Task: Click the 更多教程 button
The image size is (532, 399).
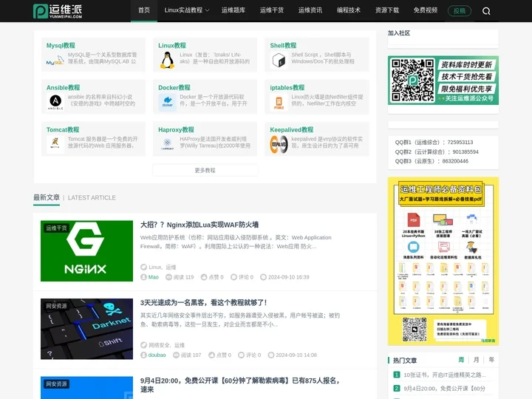Action: (x=205, y=171)
